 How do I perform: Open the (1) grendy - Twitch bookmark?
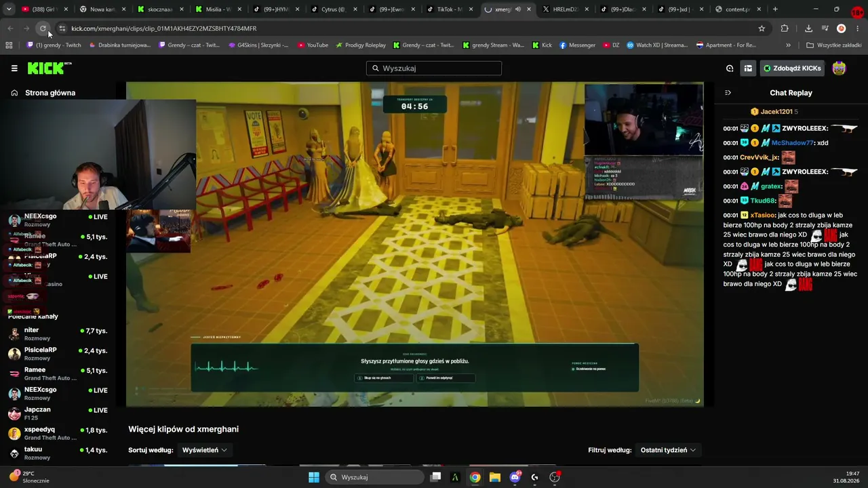[x=54, y=45]
